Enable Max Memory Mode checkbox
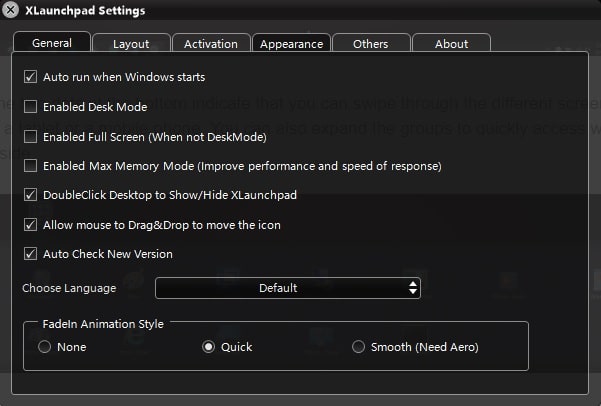This screenshot has height=406, width=601. pos(31,166)
